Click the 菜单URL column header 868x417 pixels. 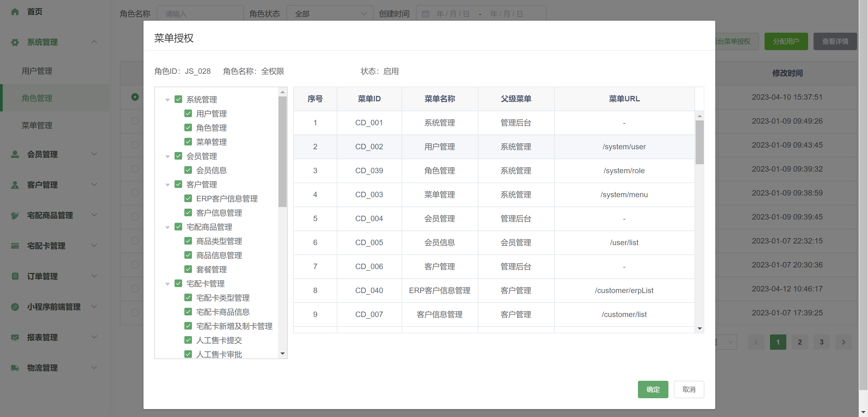(x=624, y=99)
